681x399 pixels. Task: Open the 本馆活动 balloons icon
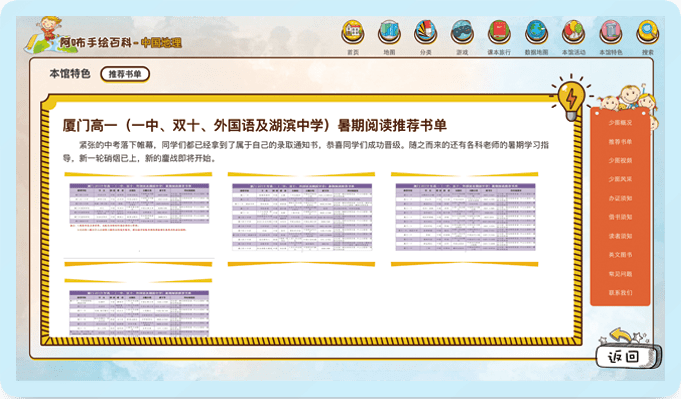574,33
